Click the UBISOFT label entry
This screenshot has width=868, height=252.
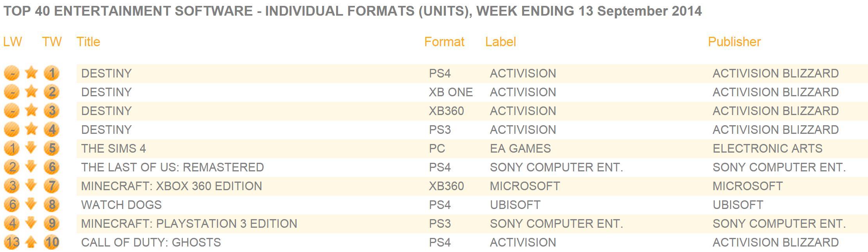pos(515,205)
